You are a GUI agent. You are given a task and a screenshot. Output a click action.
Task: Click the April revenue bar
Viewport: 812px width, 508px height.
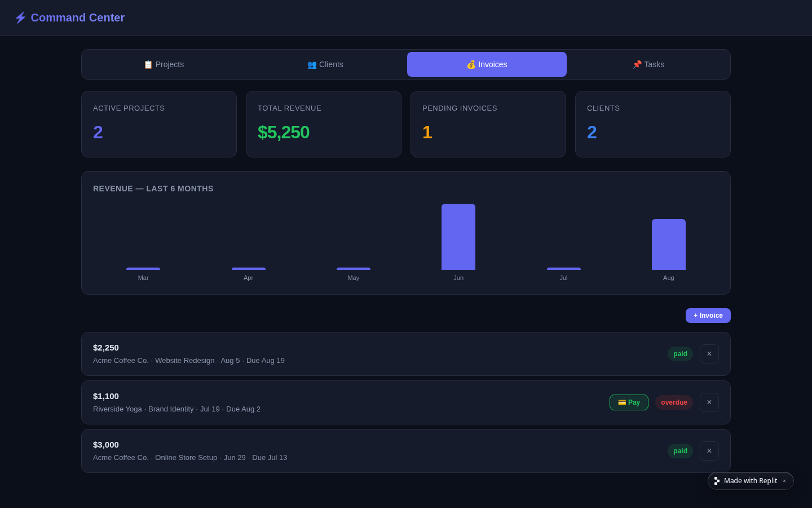(x=249, y=269)
